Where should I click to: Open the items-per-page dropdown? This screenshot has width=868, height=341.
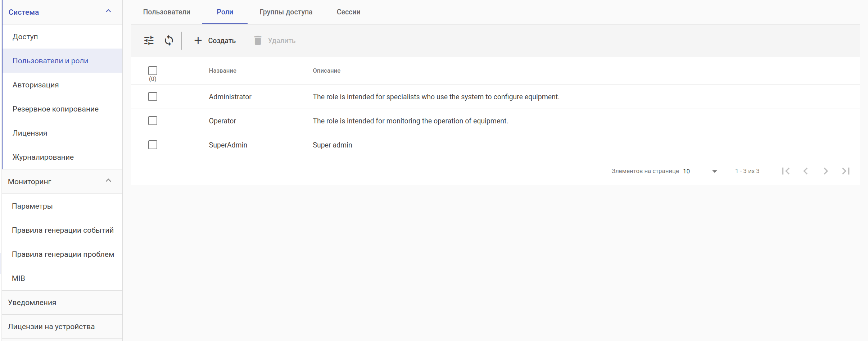[700, 171]
